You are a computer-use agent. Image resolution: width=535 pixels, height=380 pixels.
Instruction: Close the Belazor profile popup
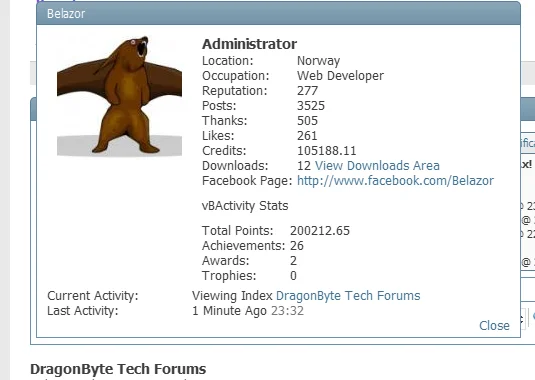click(x=494, y=326)
